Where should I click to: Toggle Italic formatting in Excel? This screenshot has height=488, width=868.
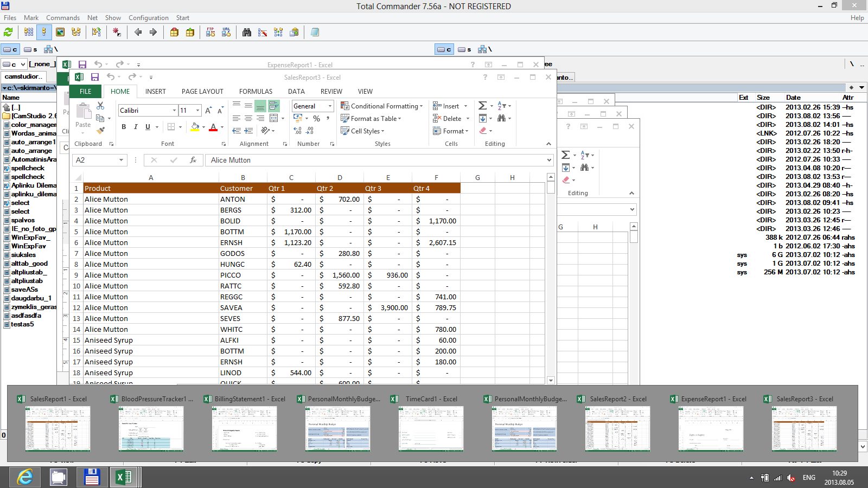136,127
